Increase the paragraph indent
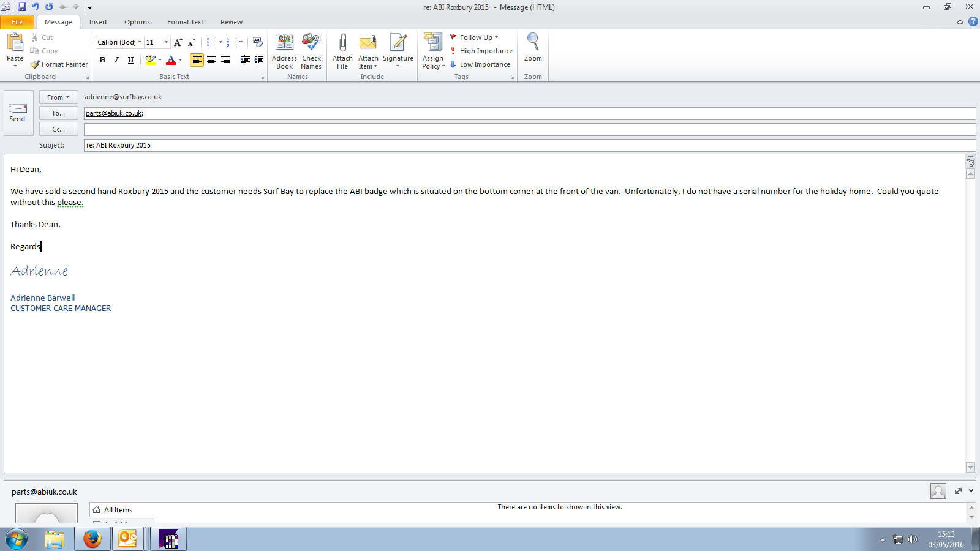The image size is (980, 551). click(x=259, y=59)
